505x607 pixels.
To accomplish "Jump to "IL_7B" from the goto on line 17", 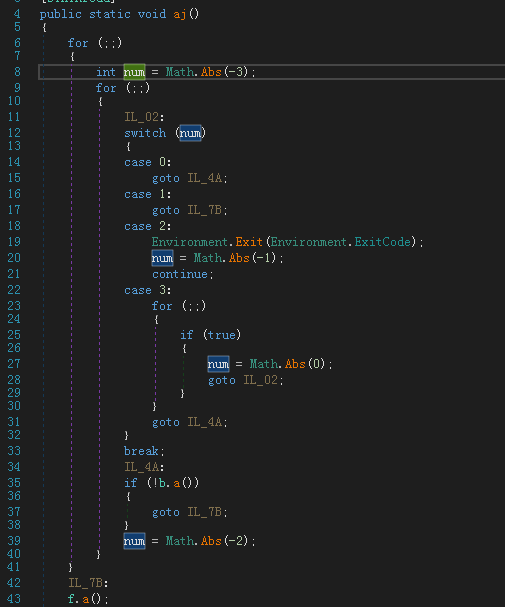I will coord(205,210).
